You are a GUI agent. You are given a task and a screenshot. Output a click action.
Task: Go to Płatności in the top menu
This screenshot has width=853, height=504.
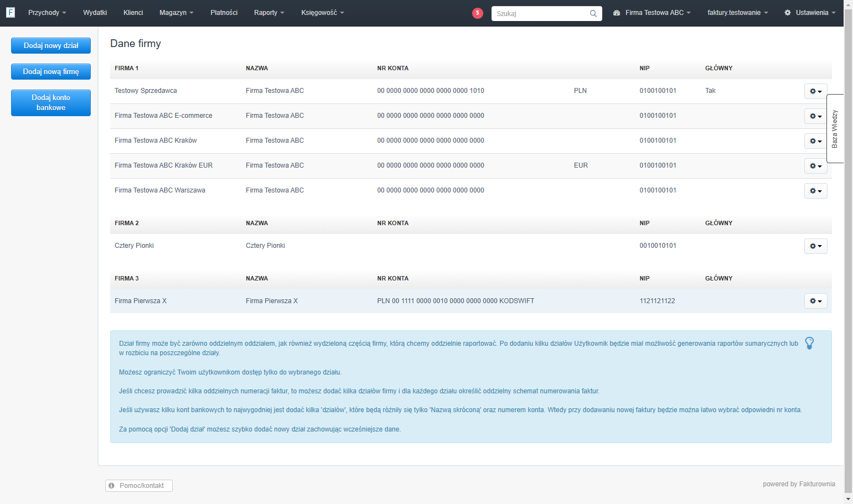pyautogui.click(x=224, y=13)
